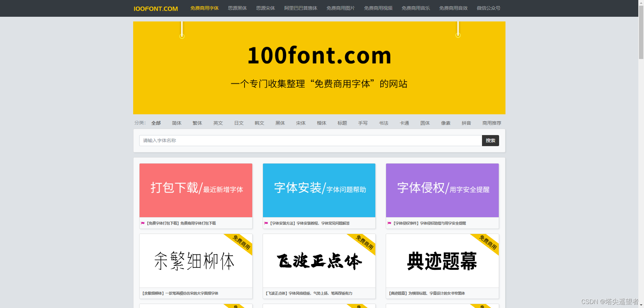644x308 pixels.
Task: Select the 全部 category filter
Action: point(156,123)
